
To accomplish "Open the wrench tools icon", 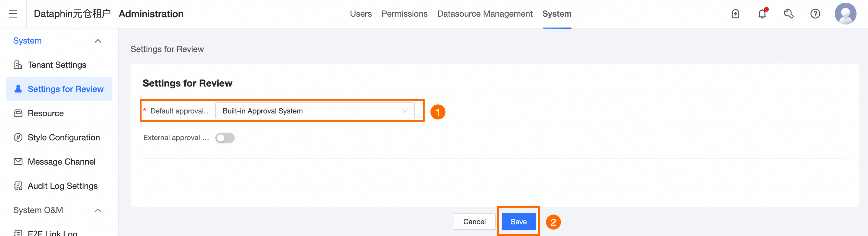I will pyautogui.click(x=788, y=14).
